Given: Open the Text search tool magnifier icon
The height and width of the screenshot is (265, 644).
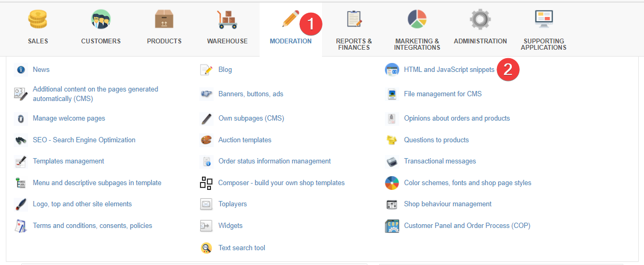Looking at the screenshot, I should click(206, 248).
